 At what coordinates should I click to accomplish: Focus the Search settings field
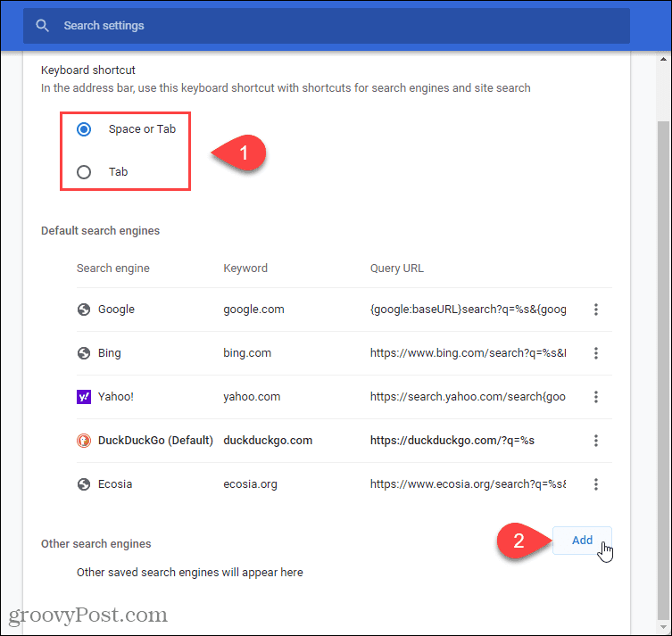pos(326,26)
